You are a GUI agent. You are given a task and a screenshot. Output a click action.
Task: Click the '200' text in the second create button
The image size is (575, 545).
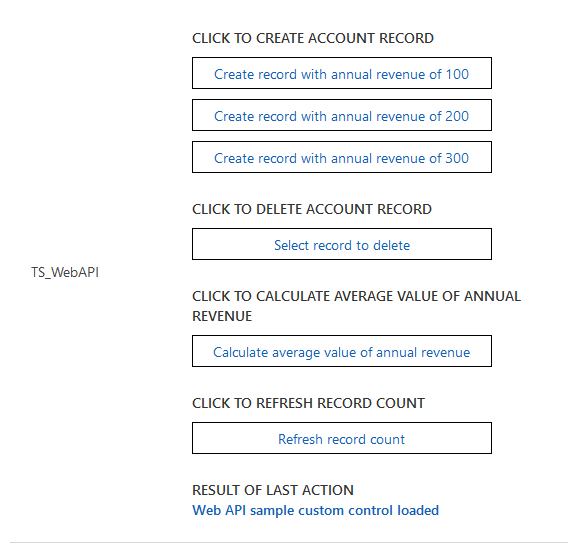point(457,116)
